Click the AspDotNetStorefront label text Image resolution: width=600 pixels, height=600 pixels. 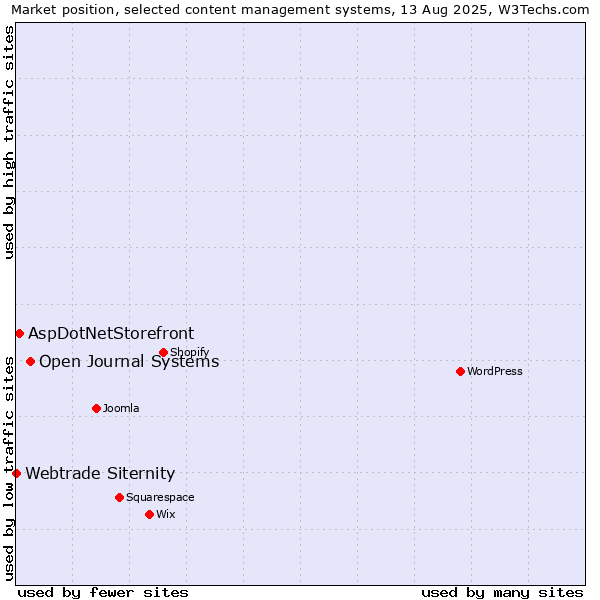point(111,334)
